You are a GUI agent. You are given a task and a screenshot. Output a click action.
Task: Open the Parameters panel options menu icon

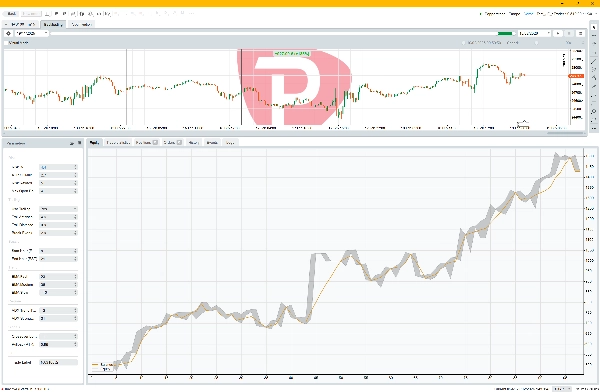tap(80, 143)
